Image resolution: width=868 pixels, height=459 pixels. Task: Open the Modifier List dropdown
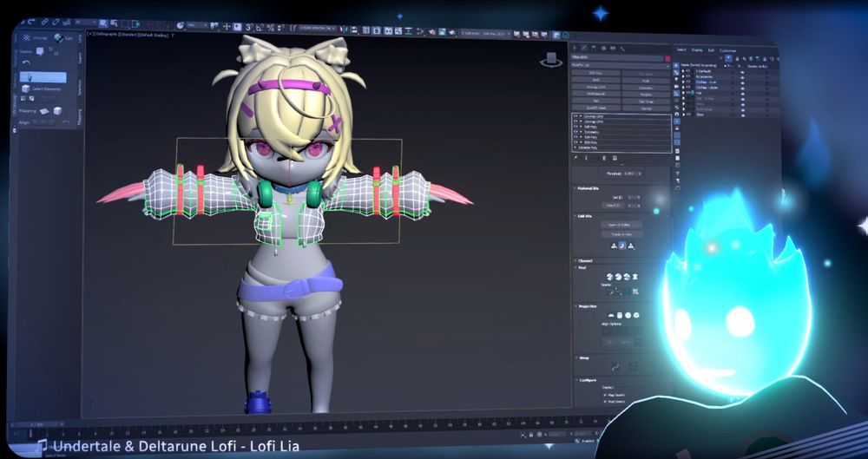(x=621, y=65)
